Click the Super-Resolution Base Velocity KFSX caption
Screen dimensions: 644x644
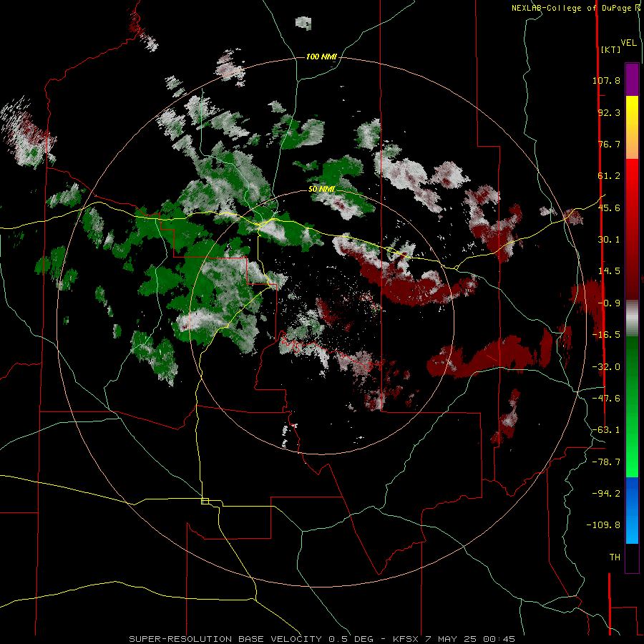click(322, 639)
